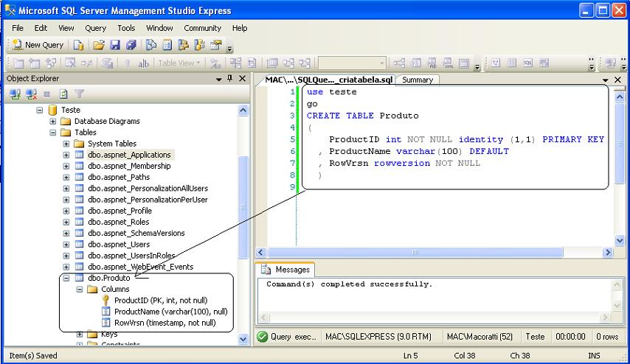Select the Messages results tab
The width and height of the screenshot is (630, 364).
285,269
